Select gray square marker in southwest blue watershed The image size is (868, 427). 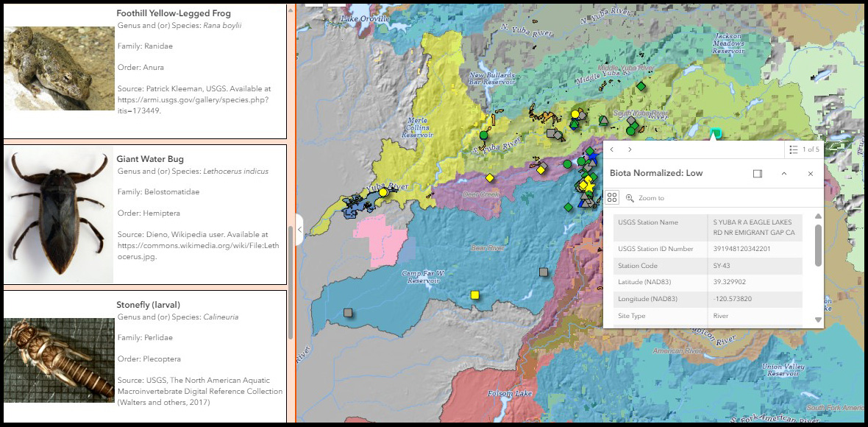click(x=348, y=312)
